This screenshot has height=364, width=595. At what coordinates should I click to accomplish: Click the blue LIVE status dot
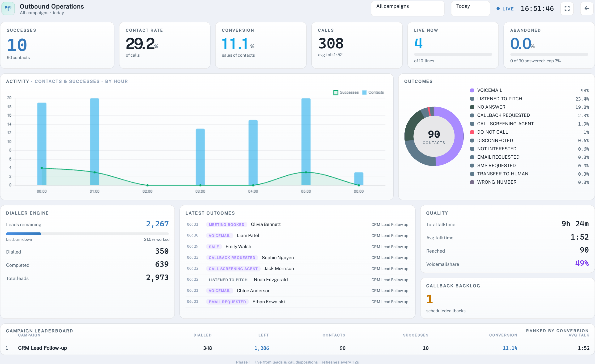coord(498,9)
